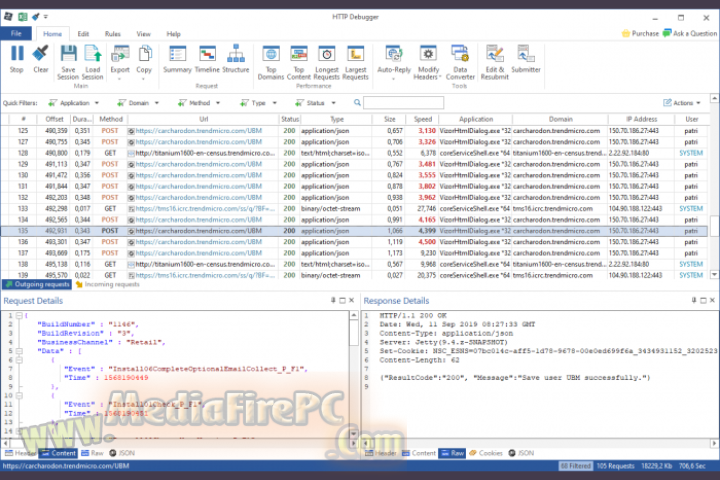Pin the Request Details panel
The width and height of the screenshot is (720, 480).
click(x=333, y=300)
